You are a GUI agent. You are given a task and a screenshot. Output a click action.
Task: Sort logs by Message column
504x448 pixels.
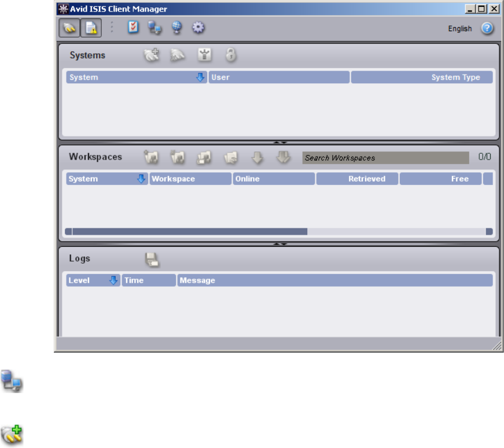click(x=335, y=280)
